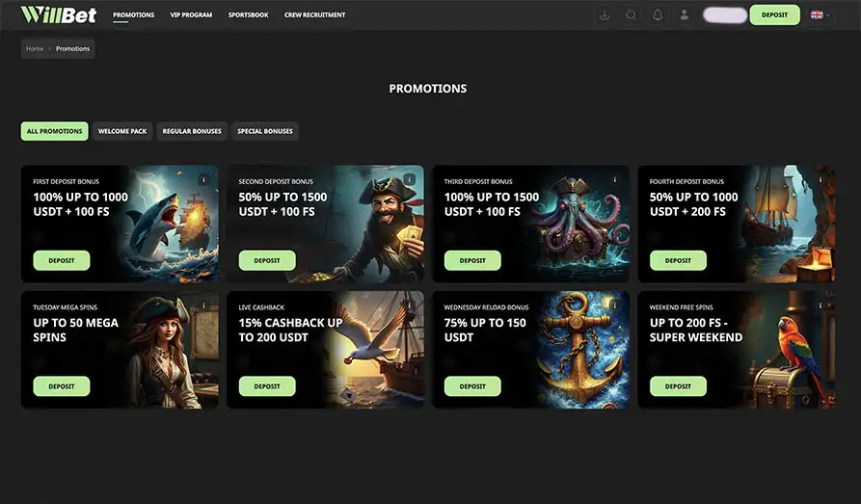Viewport: 861px width, 504px height.
Task: Click the blurred balance field in header
Action: pyautogui.click(x=725, y=14)
